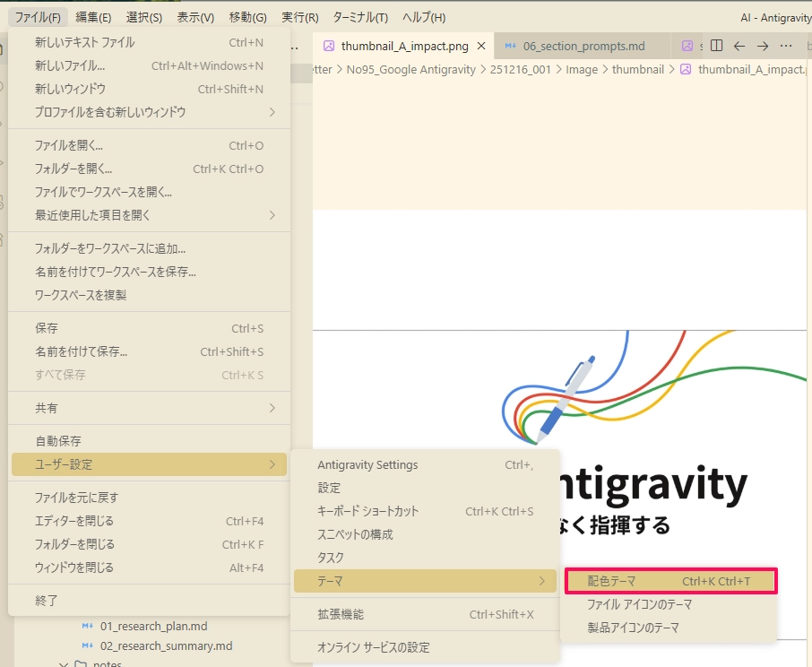
Task: Choose ファイルを開く... entry
Action: [149, 145]
